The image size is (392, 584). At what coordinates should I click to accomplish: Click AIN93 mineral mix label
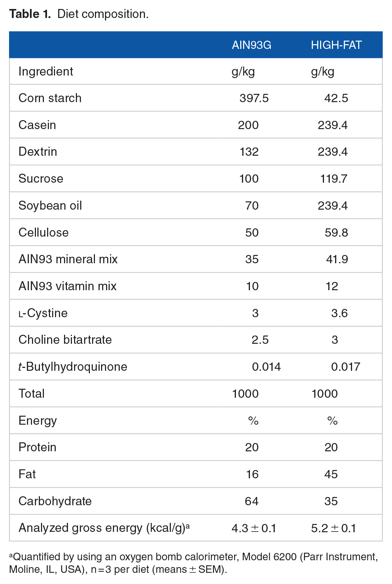coord(68,259)
